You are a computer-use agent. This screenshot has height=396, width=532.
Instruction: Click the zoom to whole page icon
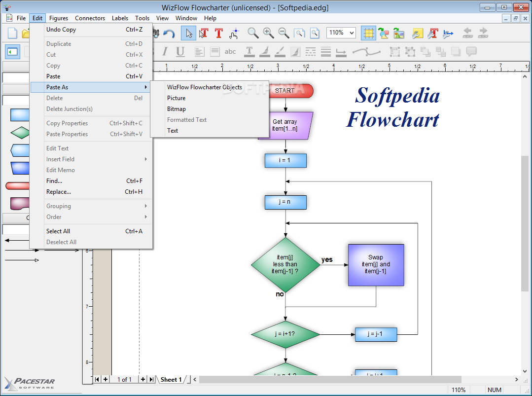315,33
